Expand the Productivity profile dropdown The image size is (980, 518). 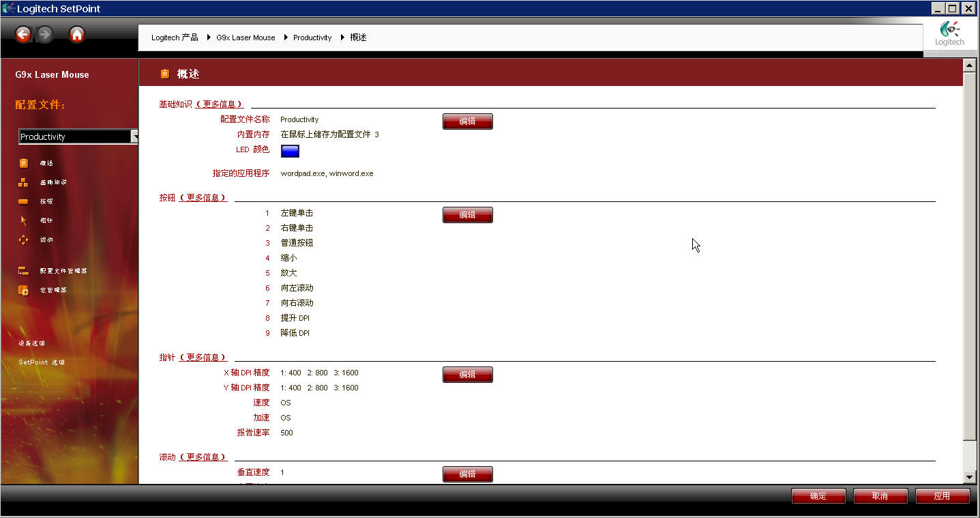[134, 136]
